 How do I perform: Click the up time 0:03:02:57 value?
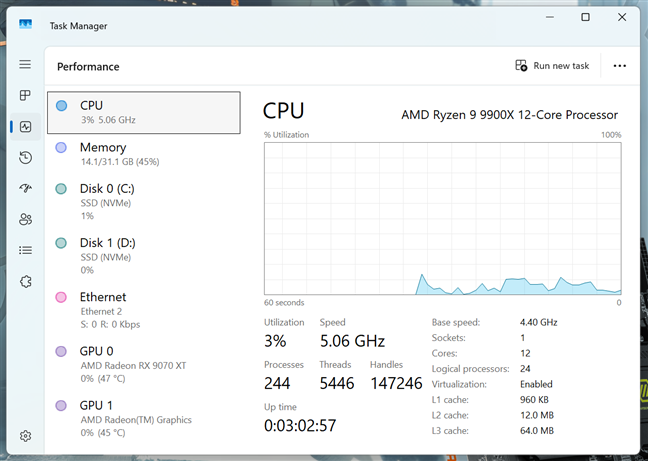300,425
